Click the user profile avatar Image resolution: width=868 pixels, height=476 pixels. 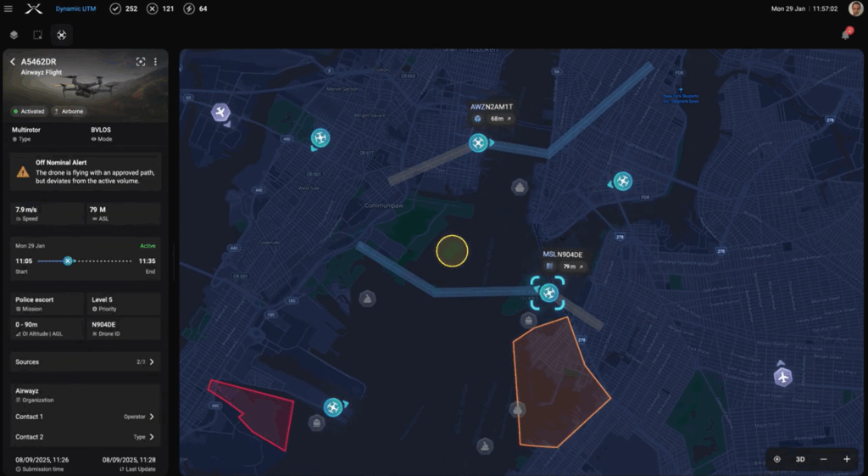tap(855, 9)
